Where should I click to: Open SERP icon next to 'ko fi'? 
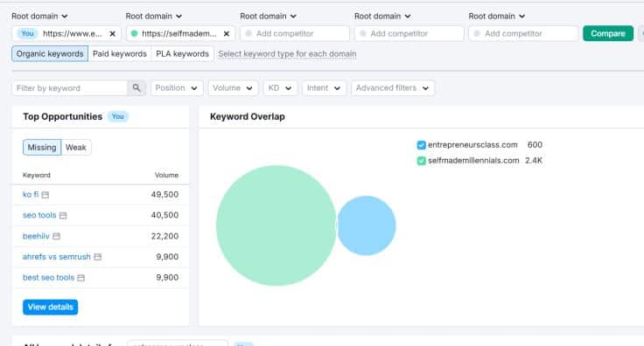coord(45,195)
